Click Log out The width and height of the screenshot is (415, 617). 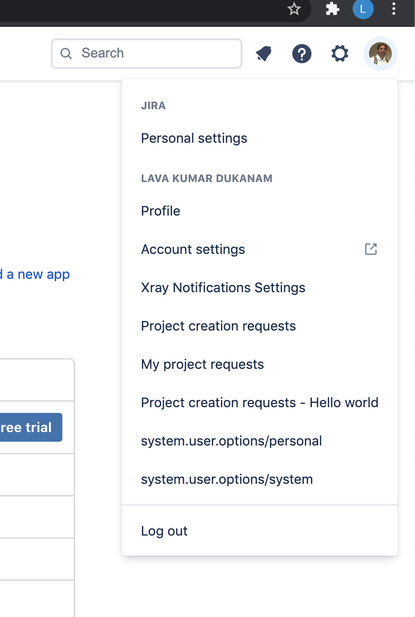click(x=260, y=531)
